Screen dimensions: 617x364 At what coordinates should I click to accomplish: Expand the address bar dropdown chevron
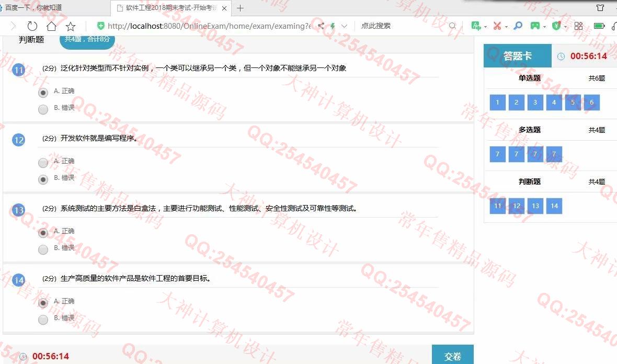(x=344, y=26)
